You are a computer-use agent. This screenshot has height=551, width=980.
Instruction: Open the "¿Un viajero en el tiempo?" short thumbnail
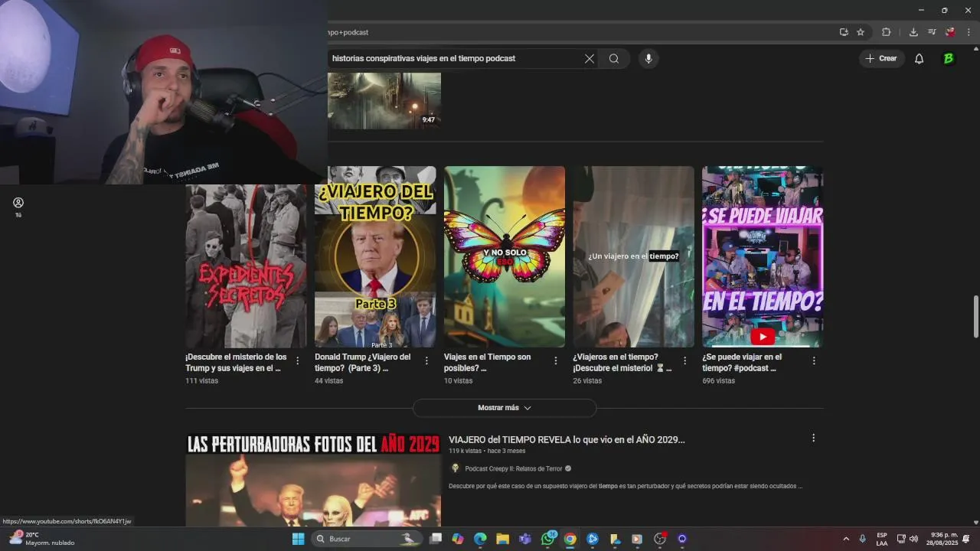(633, 257)
